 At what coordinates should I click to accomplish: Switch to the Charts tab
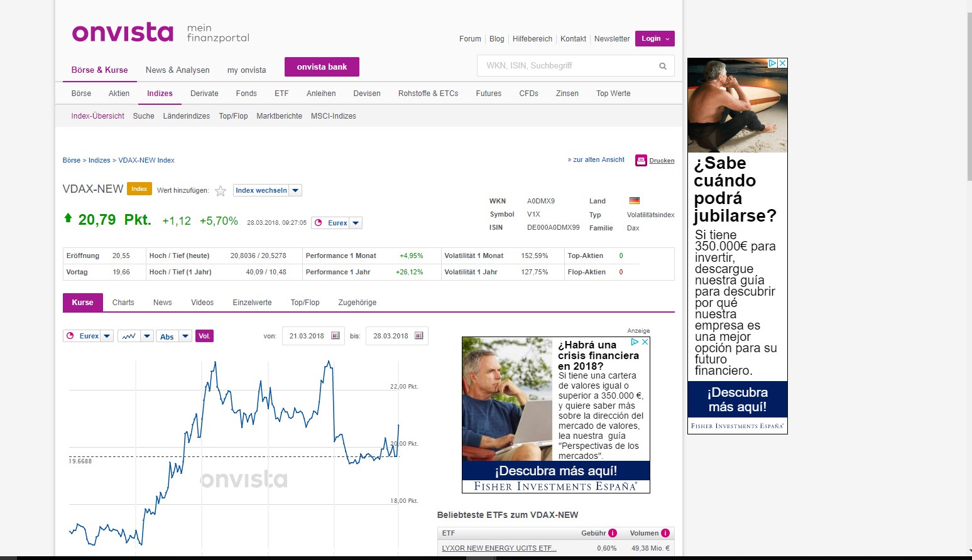point(123,303)
